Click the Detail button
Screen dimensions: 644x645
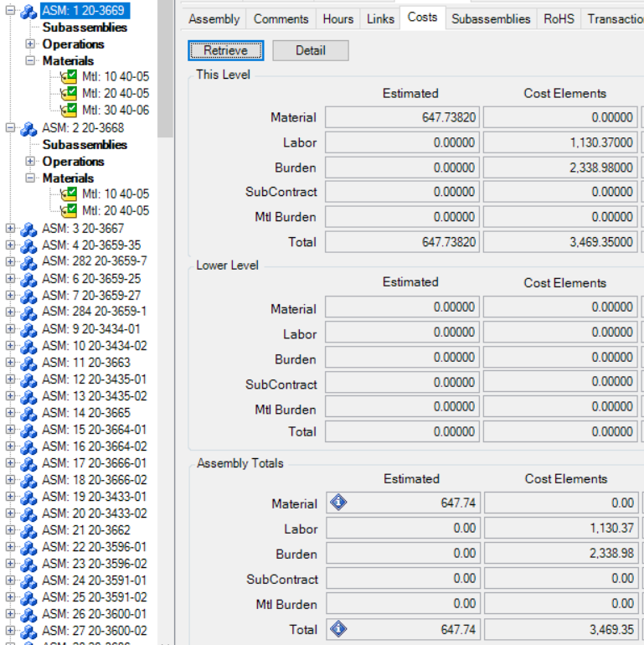(310, 50)
